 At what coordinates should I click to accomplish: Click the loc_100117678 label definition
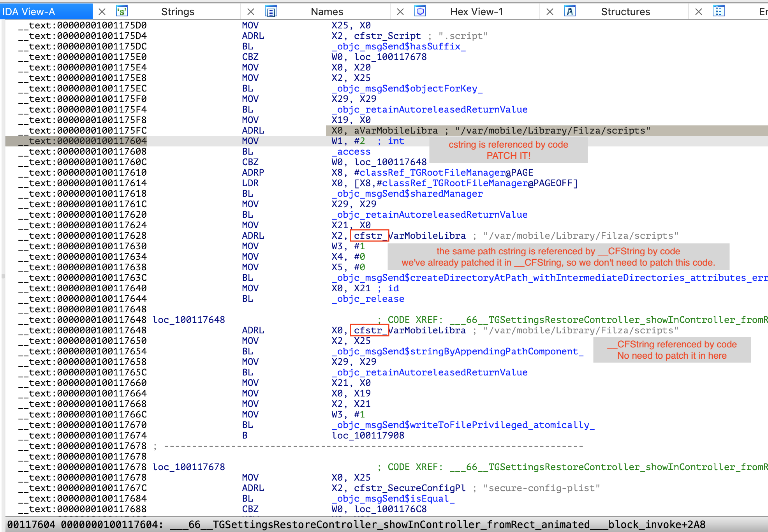189,467
